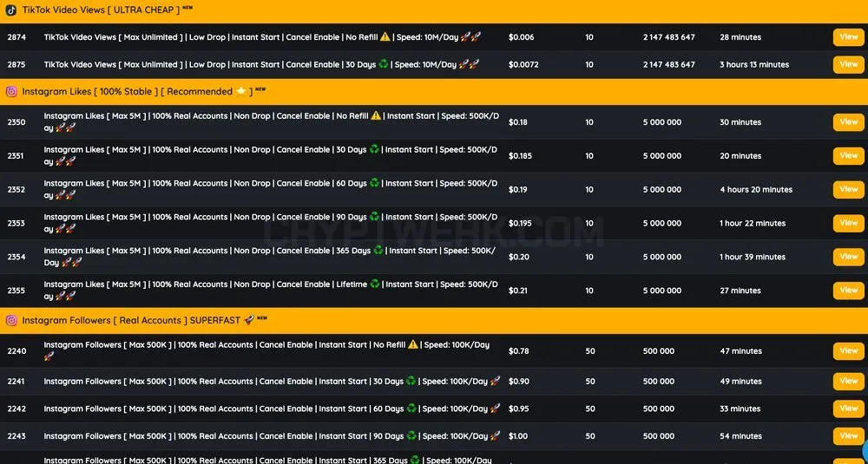The image size is (868, 464).
Task: Click the 1 hour 39 minutes average time
Action: (753, 258)
